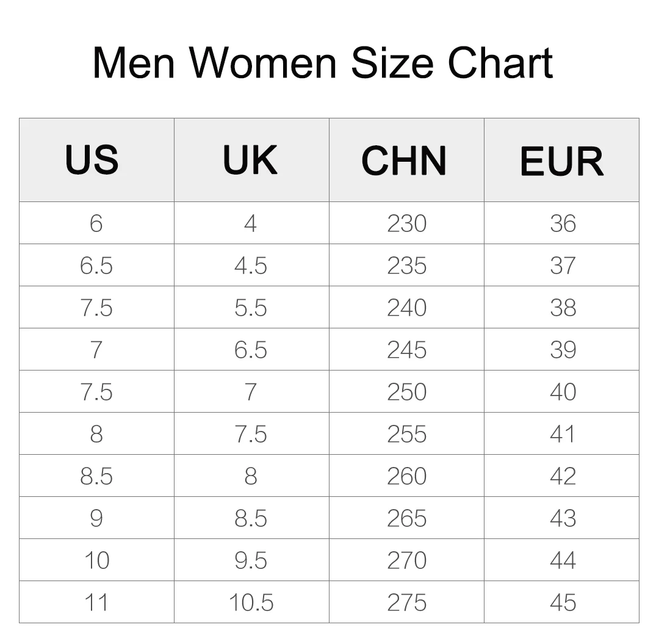Click the UK 9.5 cell
659x644 pixels.
click(251, 560)
